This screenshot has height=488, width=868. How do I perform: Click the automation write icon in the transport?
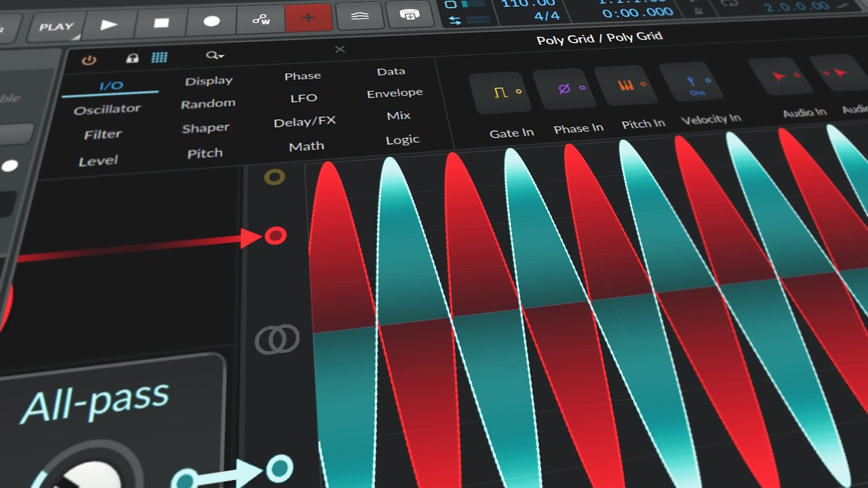click(260, 19)
